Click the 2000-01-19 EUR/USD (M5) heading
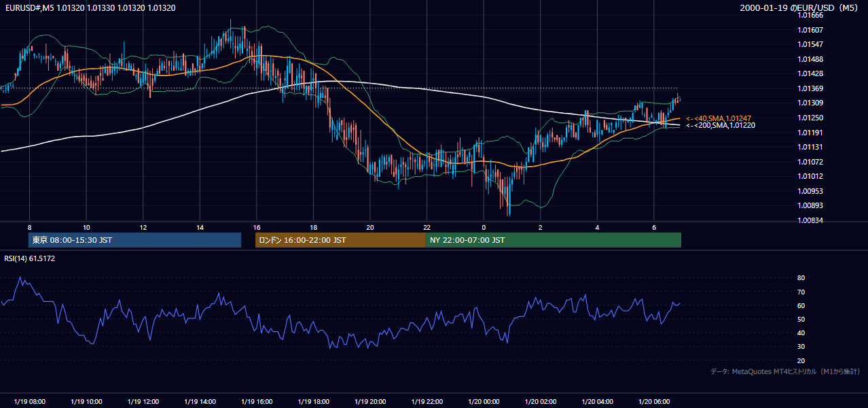The width and height of the screenshot is (868, 408). (x=799, y=8)
